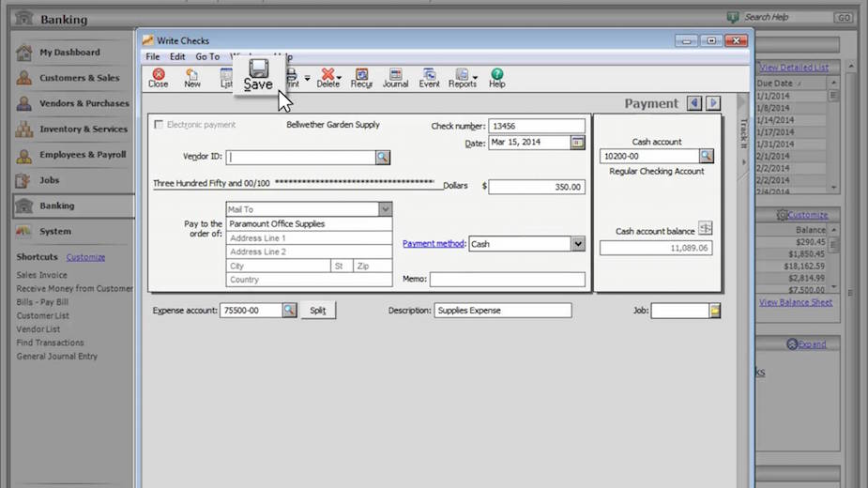The width and height of the screenshot is (868, 488).
Task: Click the City address field
Action: pyautogui.click(x=278, y=266)
